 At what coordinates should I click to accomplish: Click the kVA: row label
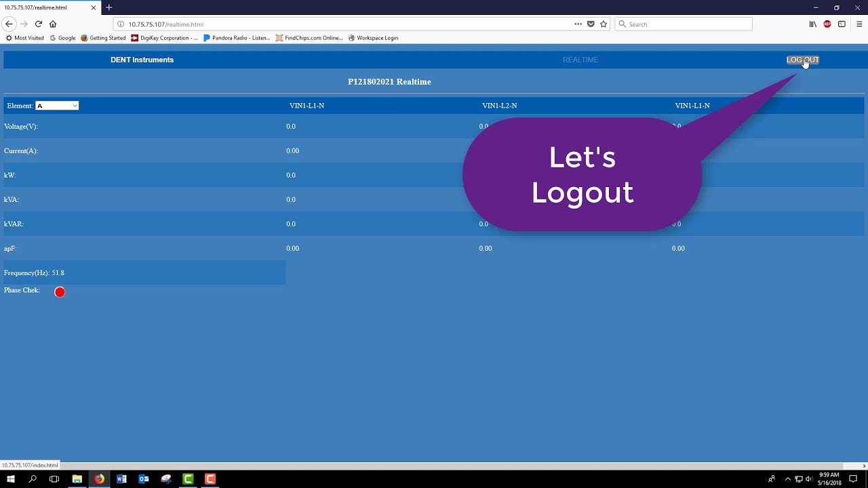12,200
